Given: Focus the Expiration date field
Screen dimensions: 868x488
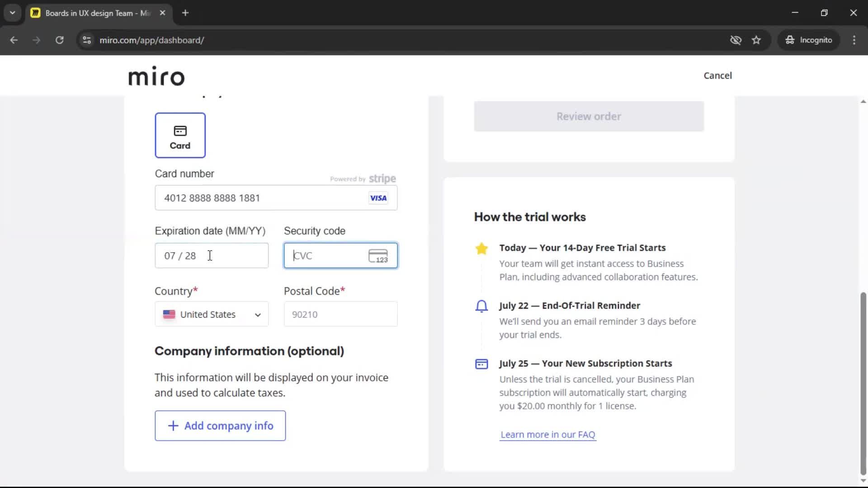Looking at the screenshot, I should click(212, 256).
